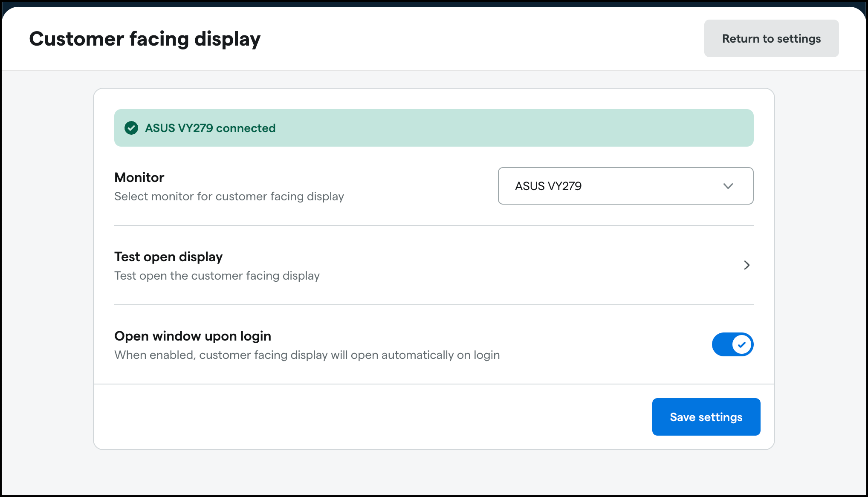
Task: Click the right-arrow next to Test open display
Action: (747, 265)
